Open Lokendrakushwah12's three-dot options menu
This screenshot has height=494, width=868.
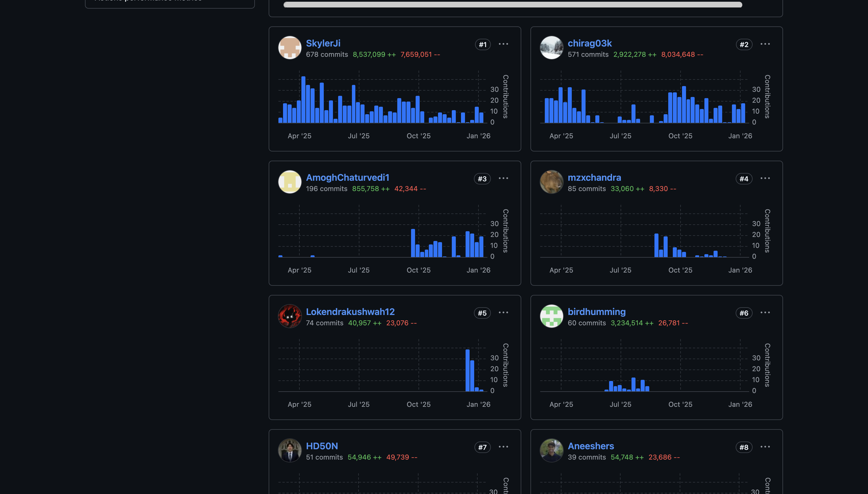[x=503, y=312]
